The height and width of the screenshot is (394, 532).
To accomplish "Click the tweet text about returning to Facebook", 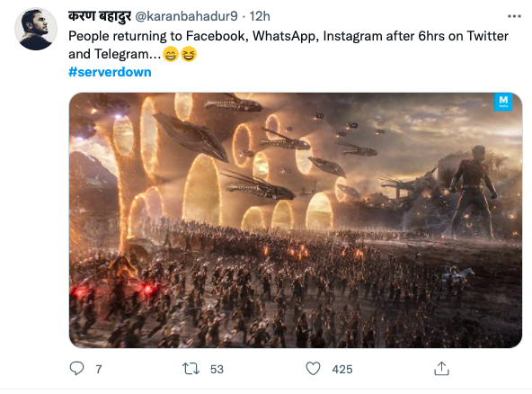I will click(288, 45).
